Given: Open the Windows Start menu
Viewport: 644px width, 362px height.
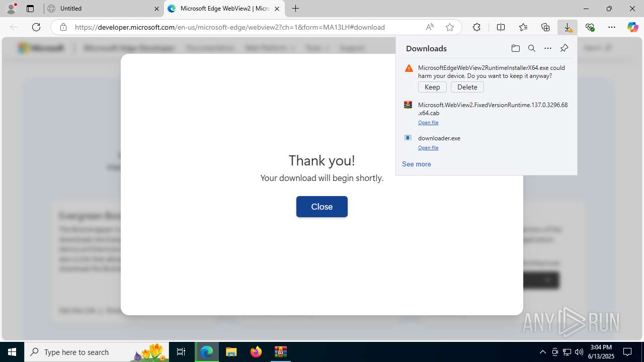Looking at the screenshot, I should tap(12, 352).
